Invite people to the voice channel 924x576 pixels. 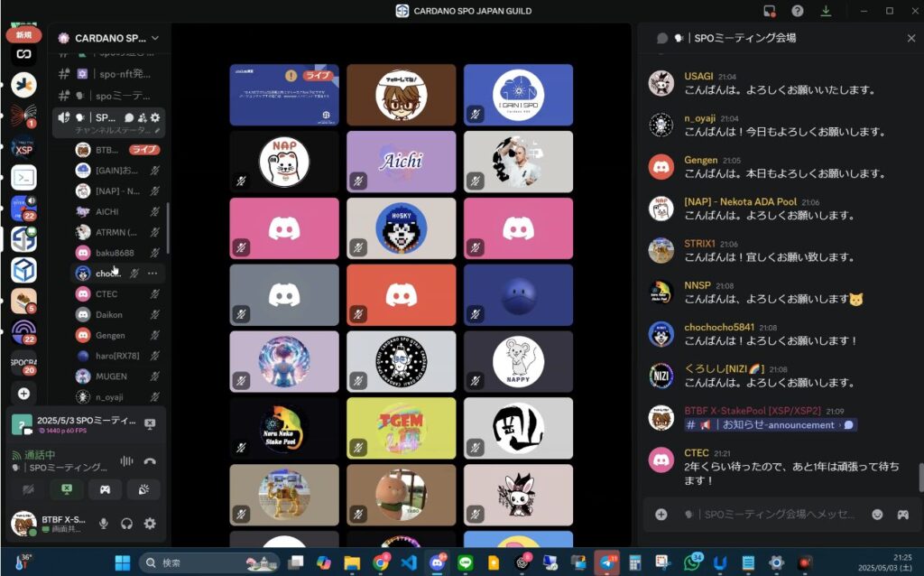pyautogui.click(x=142, y=117)
